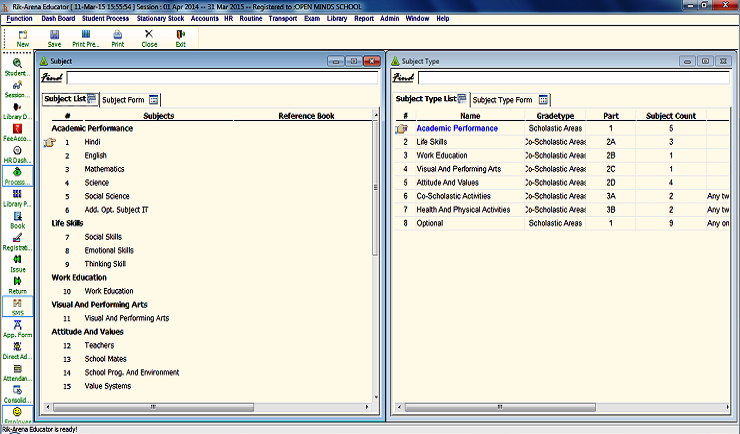Viewport: 740px width, 434px height.
Task: Click the SMS sidebar icon
Action: click(17, 306)
